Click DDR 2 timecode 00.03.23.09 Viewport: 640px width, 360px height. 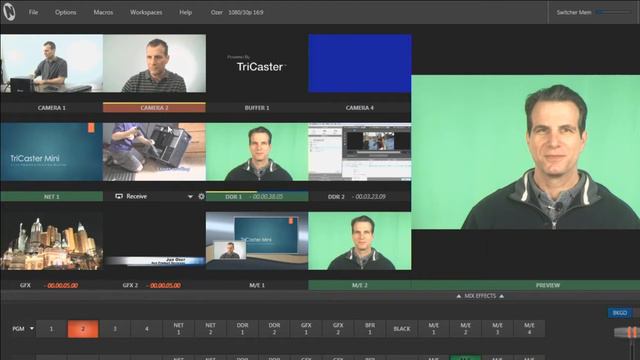370,197
